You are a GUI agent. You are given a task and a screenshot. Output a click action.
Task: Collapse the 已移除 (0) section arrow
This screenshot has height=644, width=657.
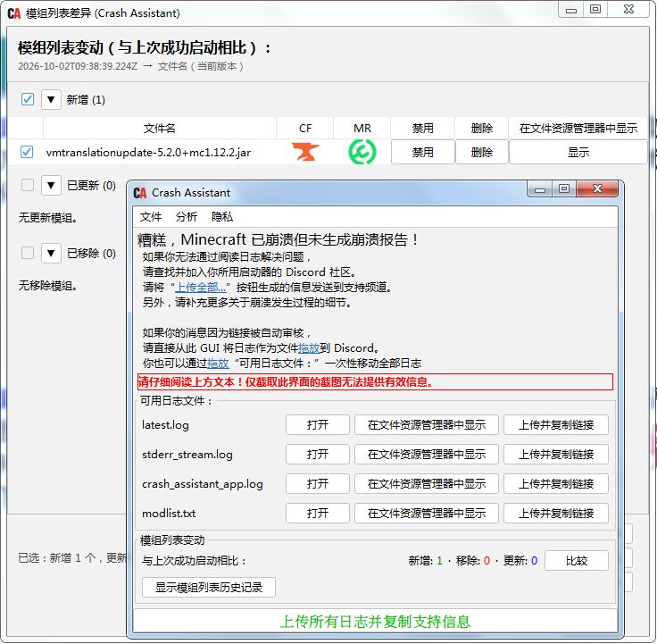[x=51, y=254]
